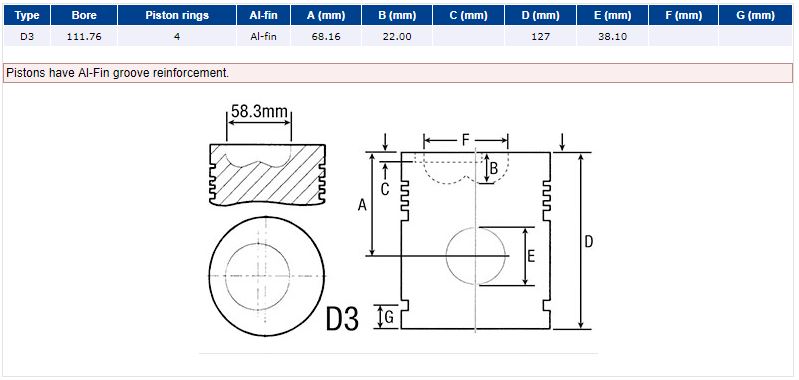799x380 pixels.
Task: Click the Piston rings column header
Action: pos(177,15)
